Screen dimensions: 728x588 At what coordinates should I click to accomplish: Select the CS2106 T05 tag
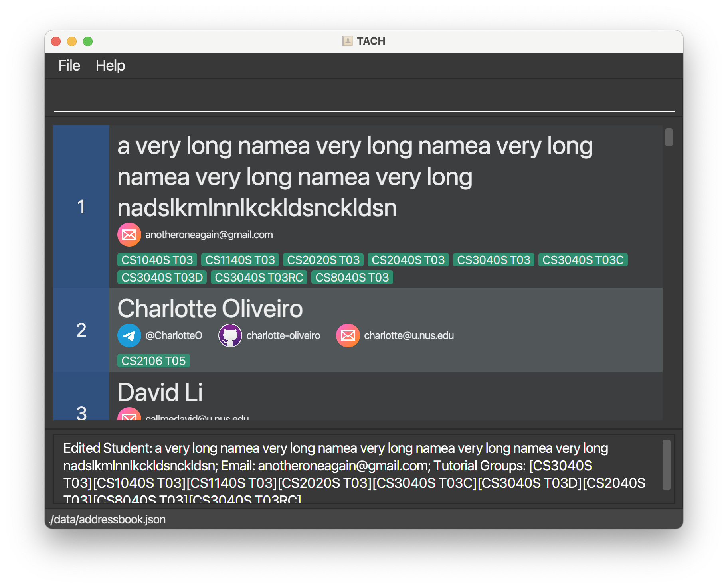(154, 361)
